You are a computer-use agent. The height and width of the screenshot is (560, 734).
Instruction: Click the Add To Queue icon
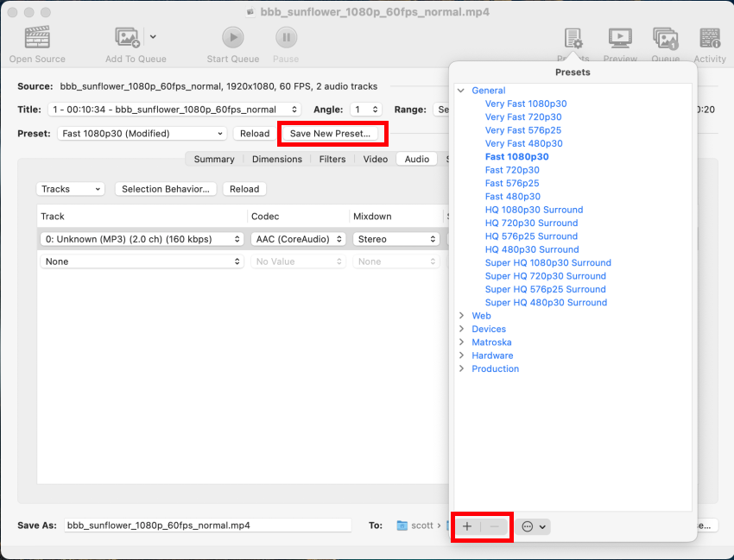pyautogui.click(x=128, y=38)
